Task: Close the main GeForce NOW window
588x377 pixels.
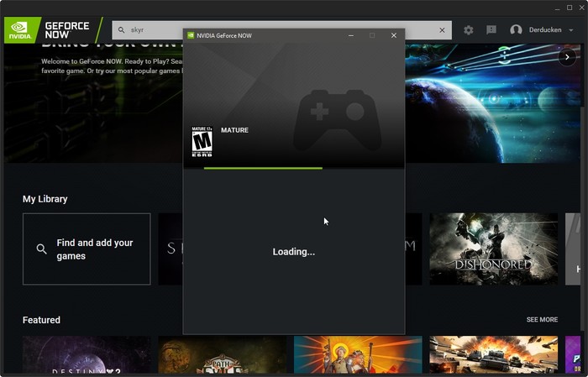Action: [581, 8]
